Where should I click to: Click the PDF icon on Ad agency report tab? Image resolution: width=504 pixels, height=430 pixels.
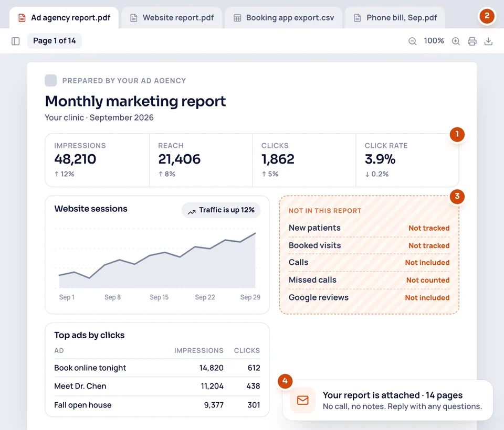[22, 18]
